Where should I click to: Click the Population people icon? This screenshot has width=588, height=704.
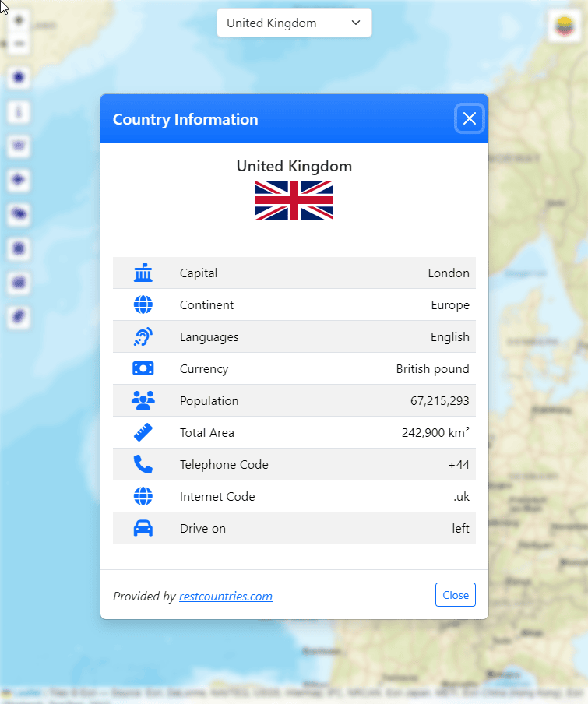143,400
